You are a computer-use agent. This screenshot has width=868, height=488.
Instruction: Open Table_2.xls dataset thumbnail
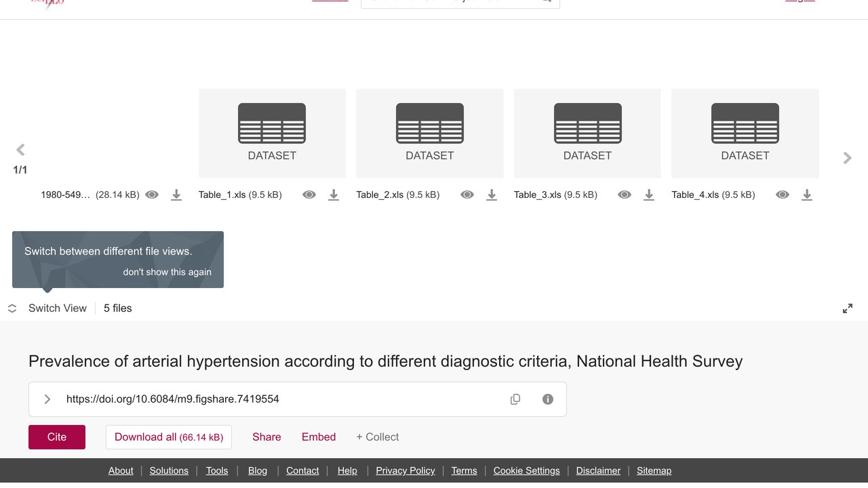430,133
